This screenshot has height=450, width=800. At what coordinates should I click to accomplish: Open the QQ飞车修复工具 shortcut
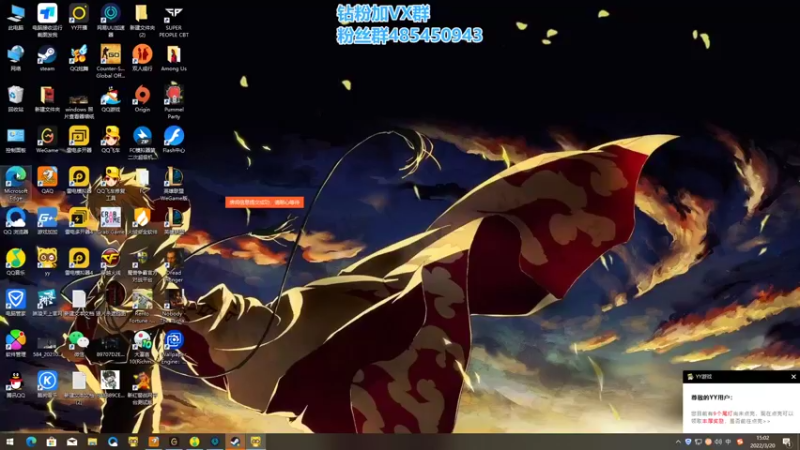point(110,184)
